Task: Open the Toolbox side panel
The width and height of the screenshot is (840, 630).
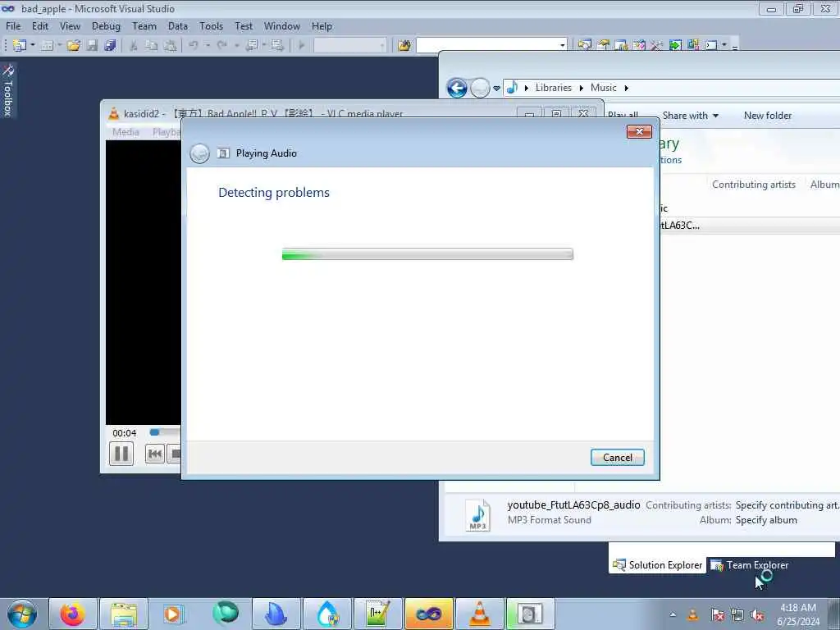Action: (x=8, y=90)
